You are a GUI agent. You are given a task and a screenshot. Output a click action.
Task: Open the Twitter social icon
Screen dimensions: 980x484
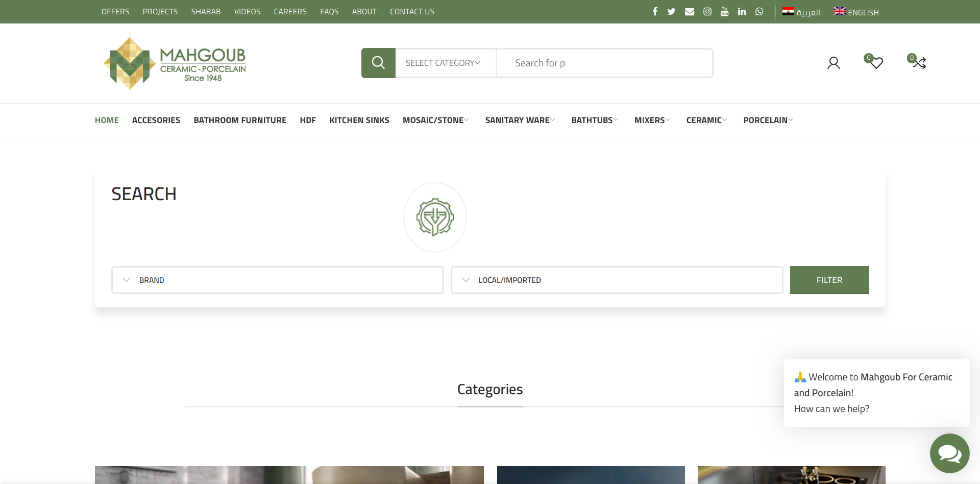coord(671,11)
